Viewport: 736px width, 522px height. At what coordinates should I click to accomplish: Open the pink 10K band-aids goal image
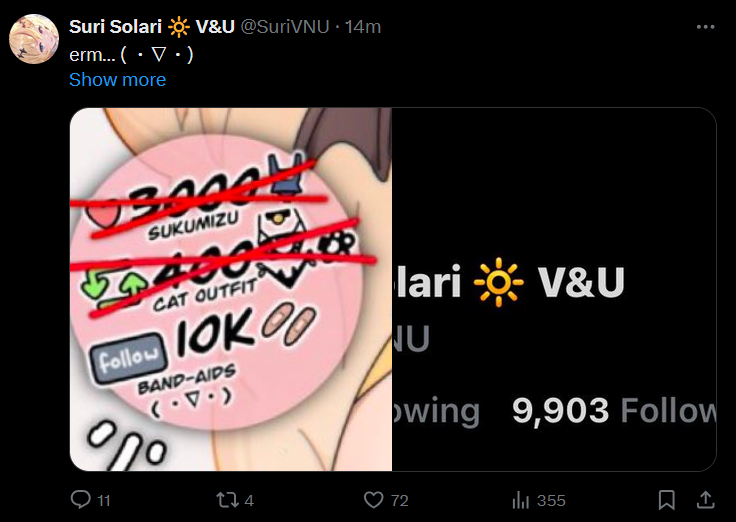tap(231, 289)
